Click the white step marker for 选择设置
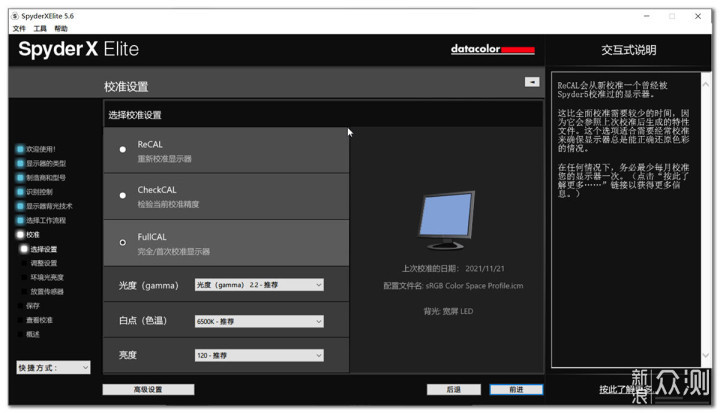 coord(24,249)
